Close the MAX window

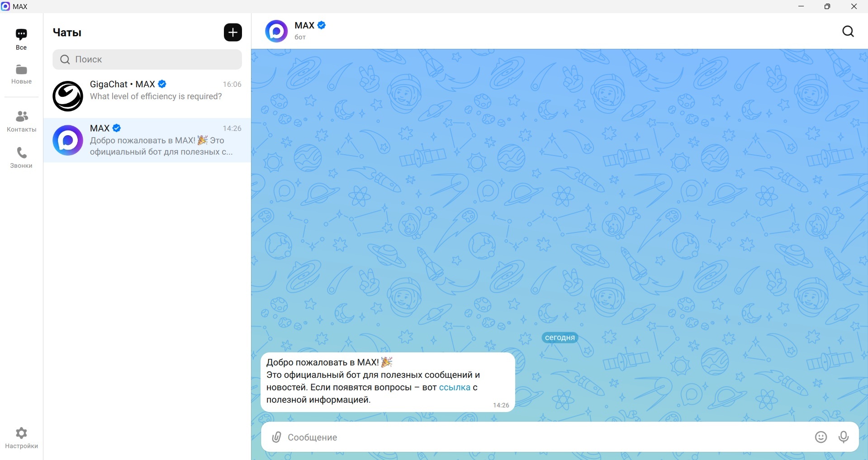[854, 6]
